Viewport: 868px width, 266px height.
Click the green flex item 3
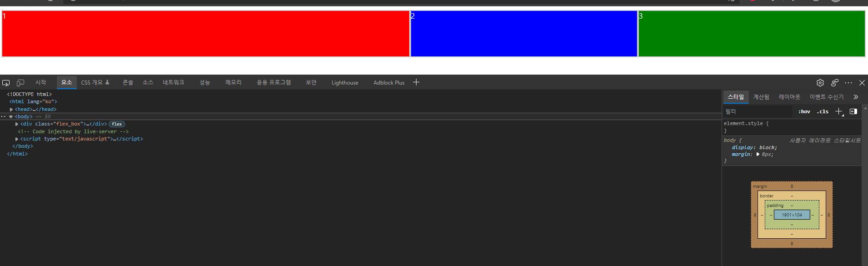(752, 34)
